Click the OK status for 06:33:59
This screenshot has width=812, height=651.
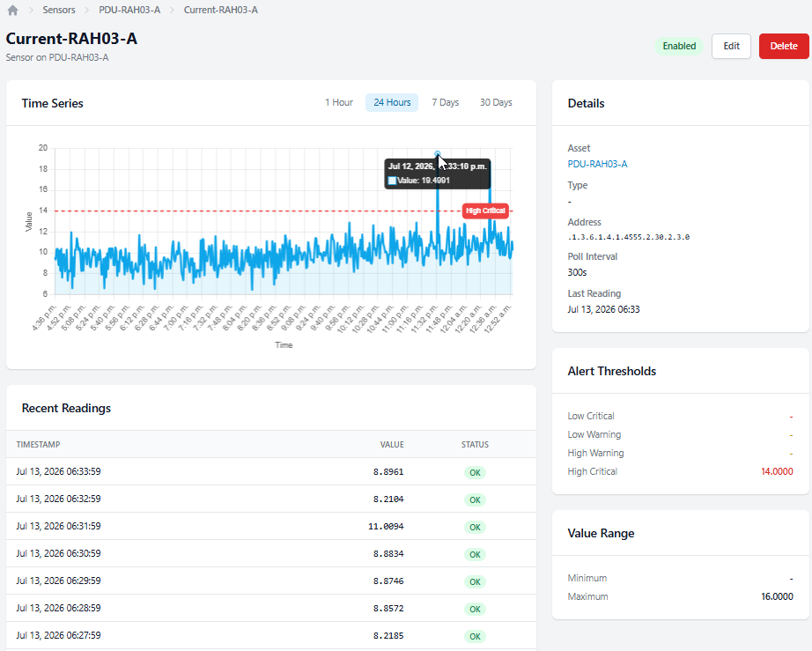tap(475, 472)
